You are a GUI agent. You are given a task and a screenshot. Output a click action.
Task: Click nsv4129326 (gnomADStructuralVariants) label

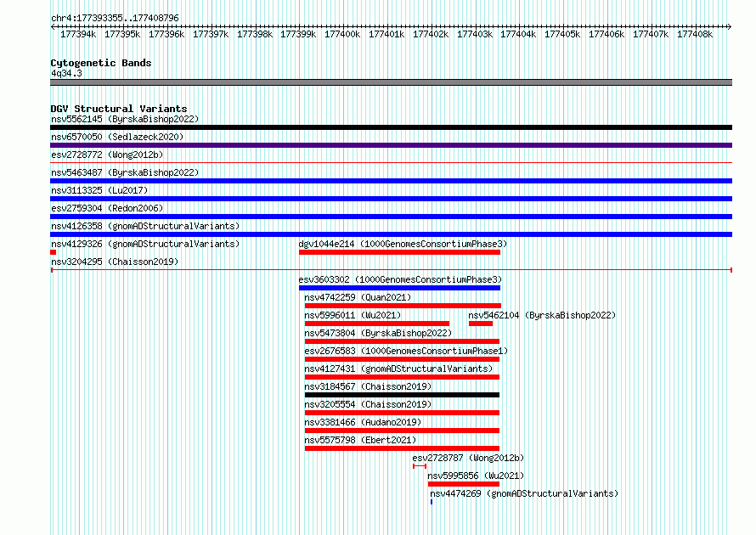tap(145, 244)
